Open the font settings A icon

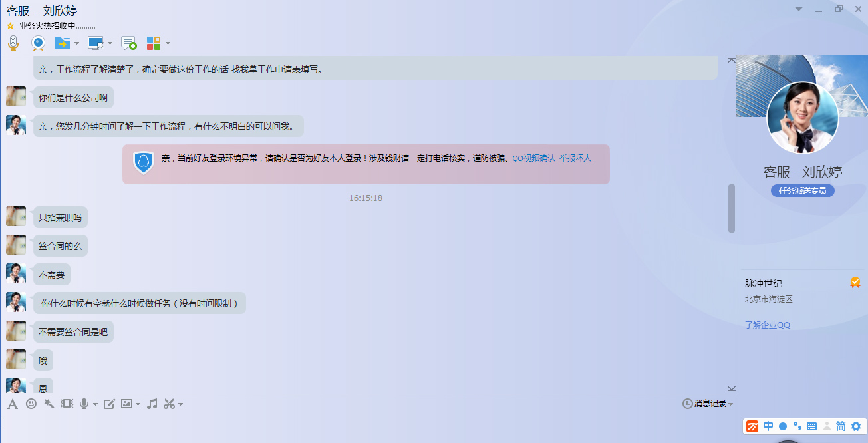pyautogui.click(x=13, y=404)
